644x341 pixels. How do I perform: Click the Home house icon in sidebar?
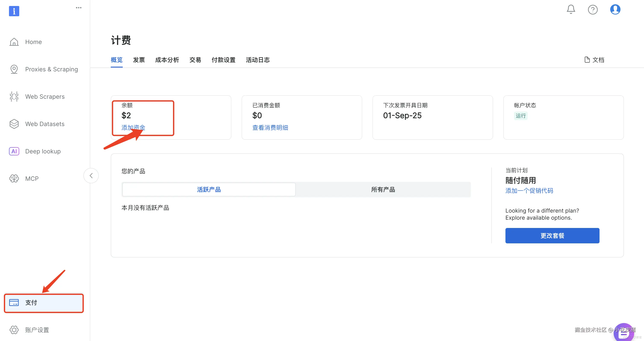click(14, 42)
